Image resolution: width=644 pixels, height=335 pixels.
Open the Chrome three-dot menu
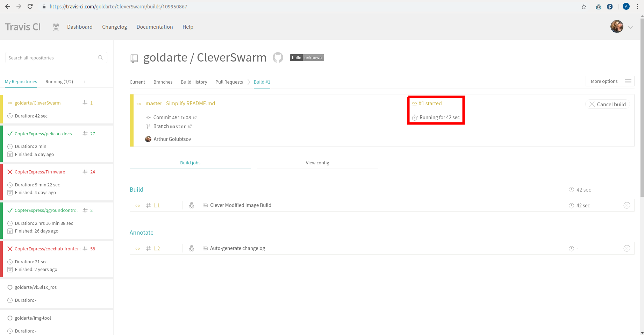[x=637, y=7]
